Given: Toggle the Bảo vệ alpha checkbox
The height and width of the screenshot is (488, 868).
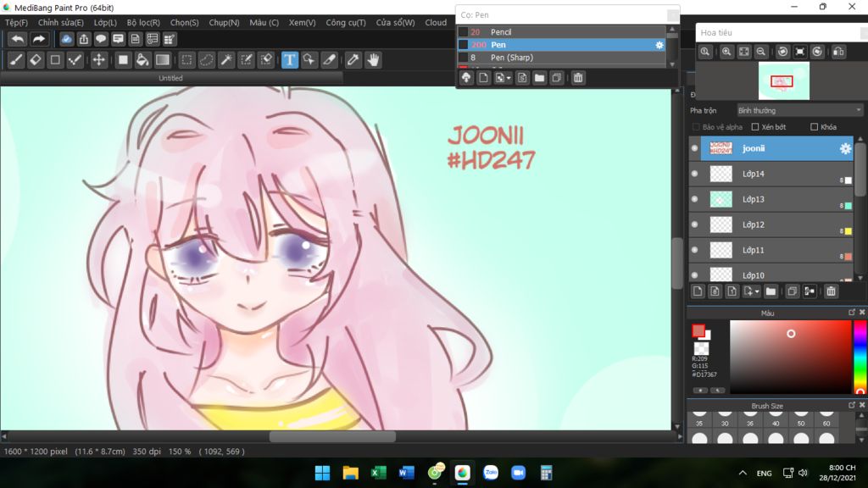Looking at the screenshot, I should tap(697, 127).
